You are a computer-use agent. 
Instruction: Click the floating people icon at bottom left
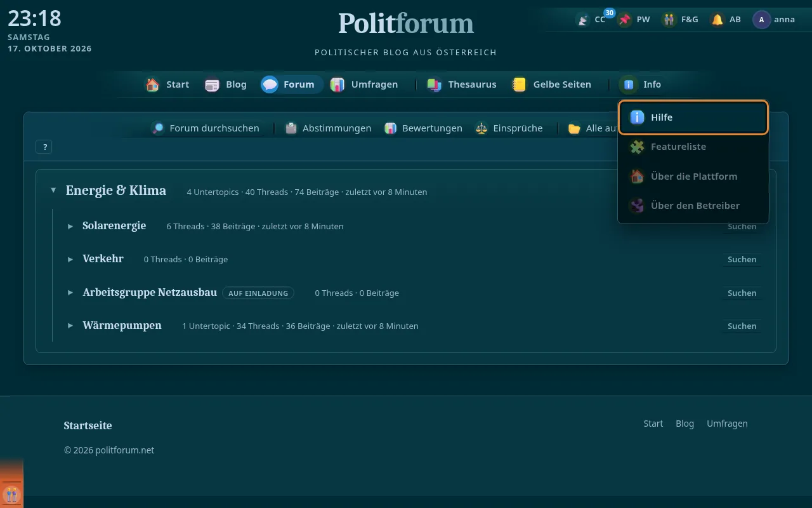tap(11, 494)
